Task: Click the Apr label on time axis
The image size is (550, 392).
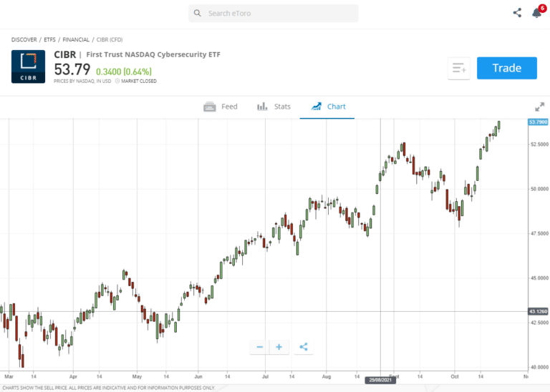Action: pos(73,376)
